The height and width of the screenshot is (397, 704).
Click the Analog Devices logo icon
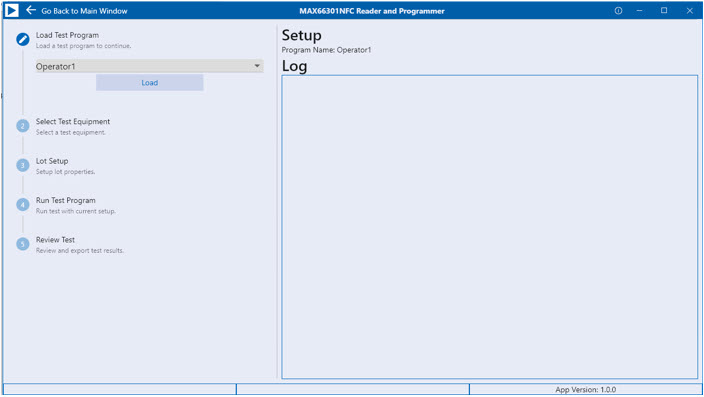click(x=12, y=10)
